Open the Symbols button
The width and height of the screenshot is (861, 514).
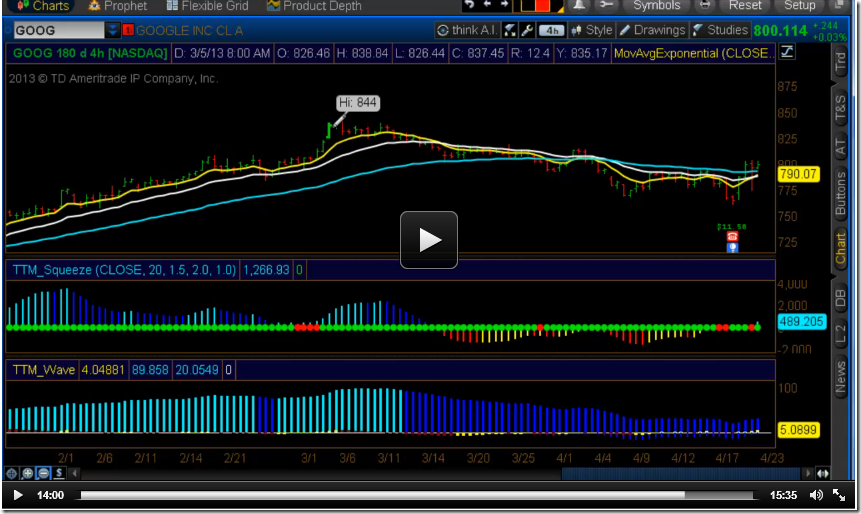657,5
